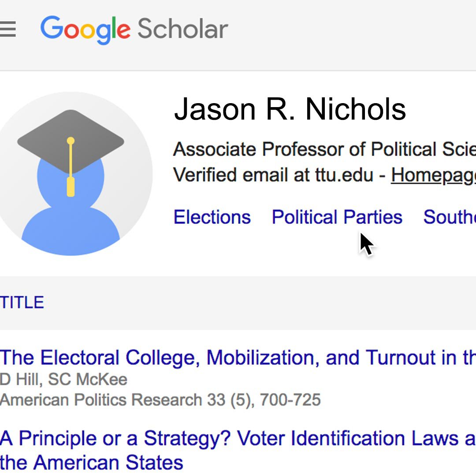Click the D Hill, SC McKee authors line
Screen dimensions: 476x476
click(63, 379)
